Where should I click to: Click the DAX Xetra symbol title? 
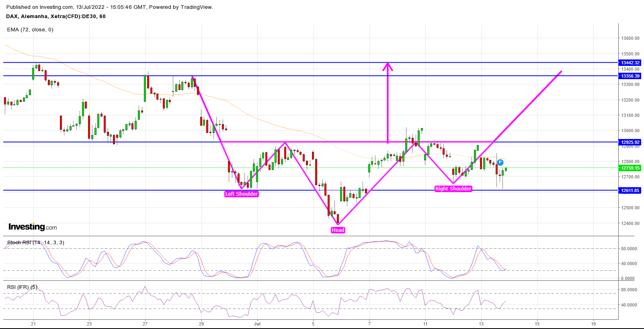coord(56,16)
